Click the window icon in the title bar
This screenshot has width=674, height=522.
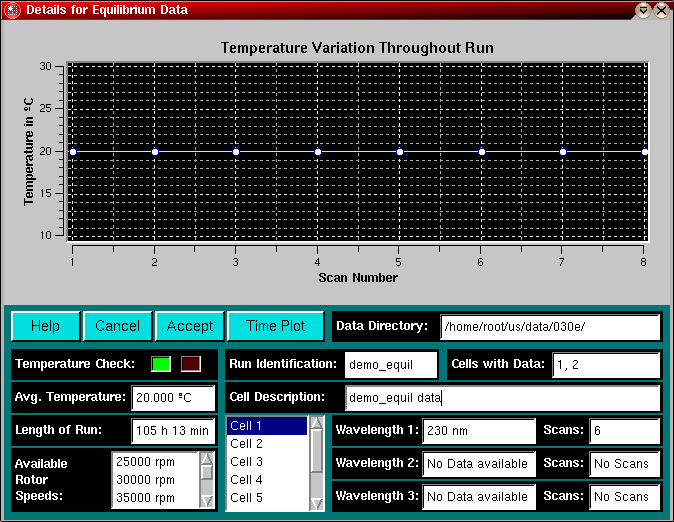(x=12, y=10)
